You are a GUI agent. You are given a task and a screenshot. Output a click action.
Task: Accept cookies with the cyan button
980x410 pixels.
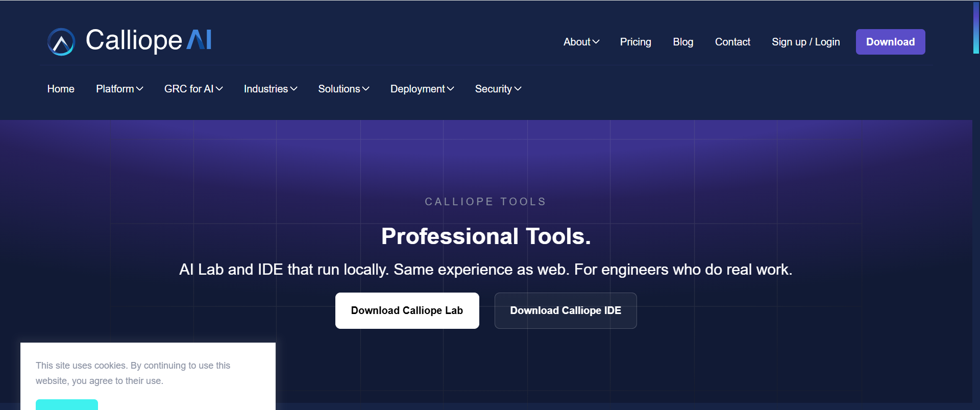tap(67, 405)
